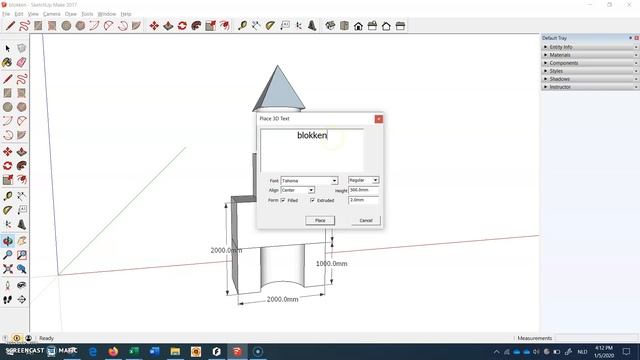The height and width of the screenshot is (360, 640).
Task: Click the Move tool in the top toolbar
Action: (x=154, y=26)
